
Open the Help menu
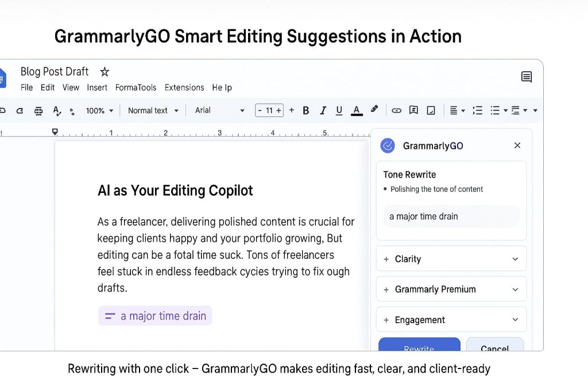(x=222, y=88)
